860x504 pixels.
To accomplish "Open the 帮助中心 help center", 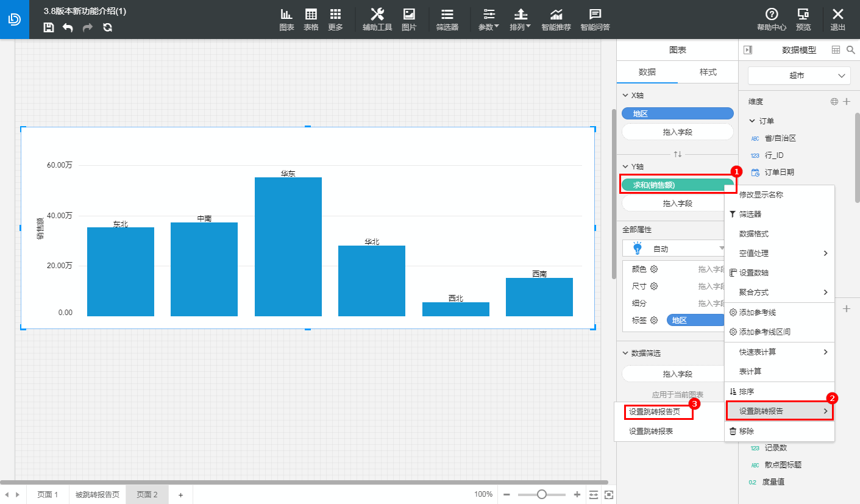I will point(772,20).
